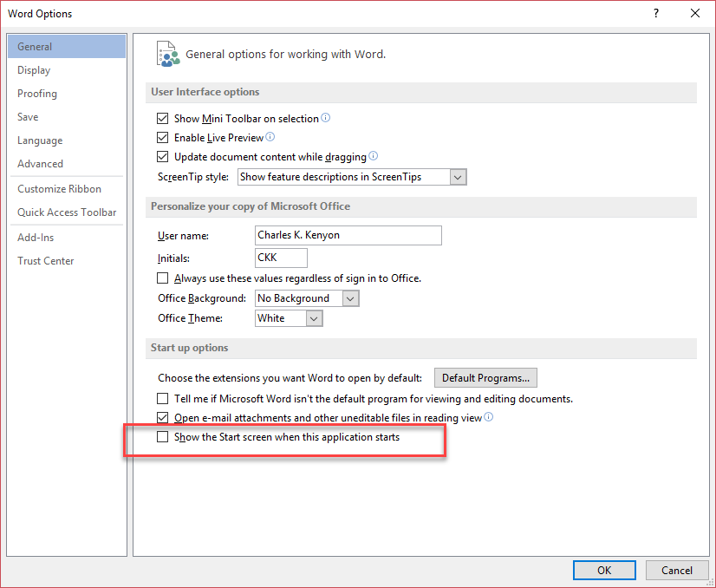Close the Word Options dialog
The image size is (716, 588).
695,13
